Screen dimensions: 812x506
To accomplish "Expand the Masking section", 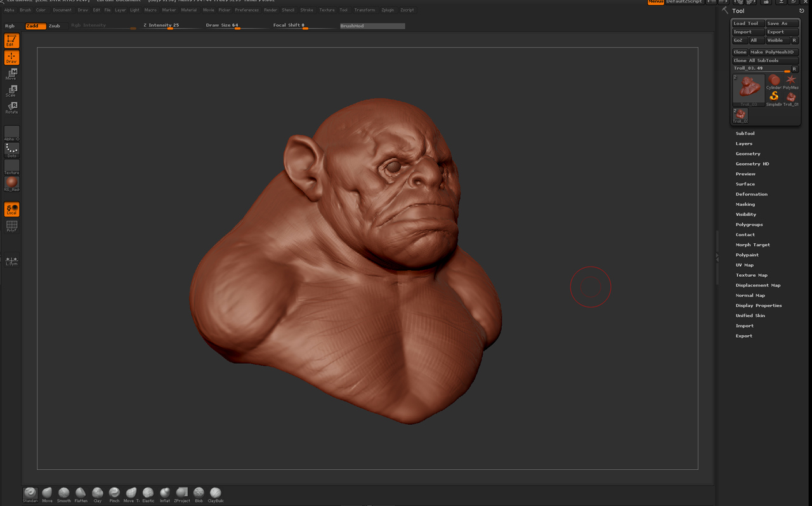I will 745,204.
